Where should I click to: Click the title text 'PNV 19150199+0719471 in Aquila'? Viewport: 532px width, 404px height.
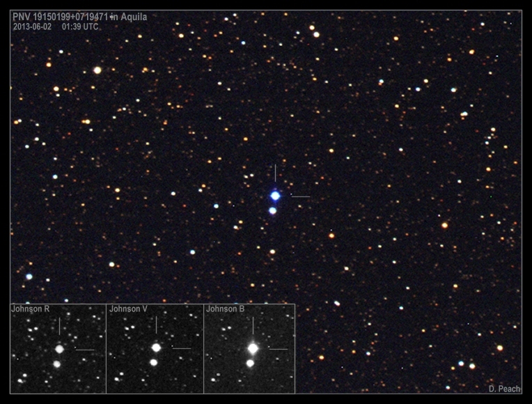[80, 17]
